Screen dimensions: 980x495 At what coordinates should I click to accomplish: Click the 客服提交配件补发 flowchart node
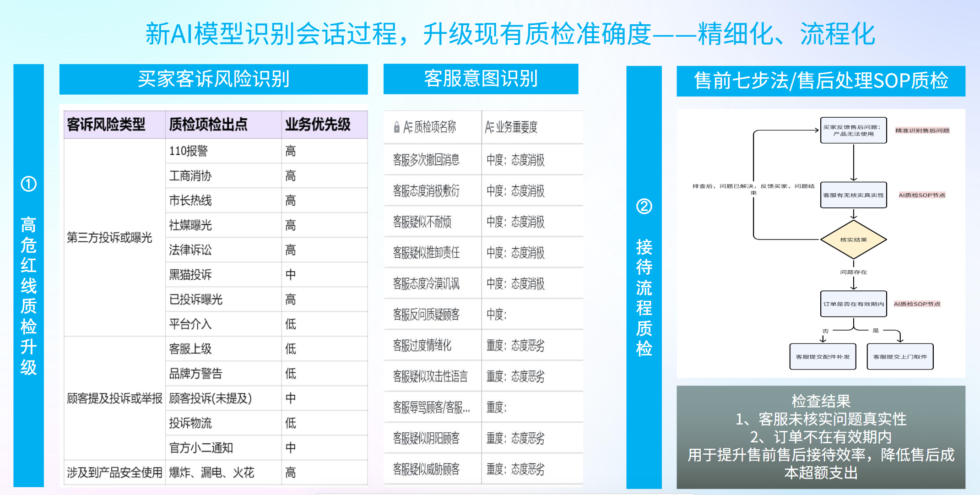click(823, 357)
